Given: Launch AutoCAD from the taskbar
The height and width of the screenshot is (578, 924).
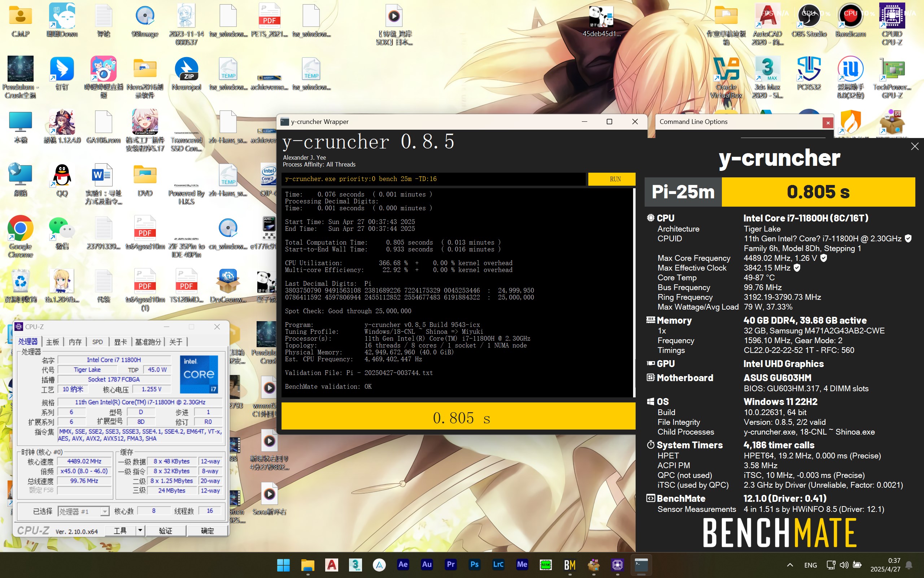Looking at the screenshot, I should tap(331, 565).
